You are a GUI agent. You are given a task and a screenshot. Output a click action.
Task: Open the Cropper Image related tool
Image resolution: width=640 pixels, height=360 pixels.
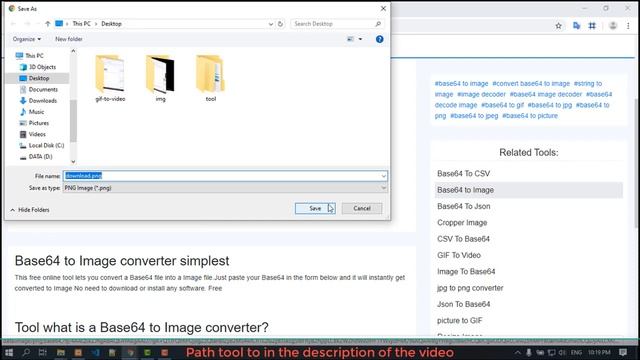tap(462, 223)
